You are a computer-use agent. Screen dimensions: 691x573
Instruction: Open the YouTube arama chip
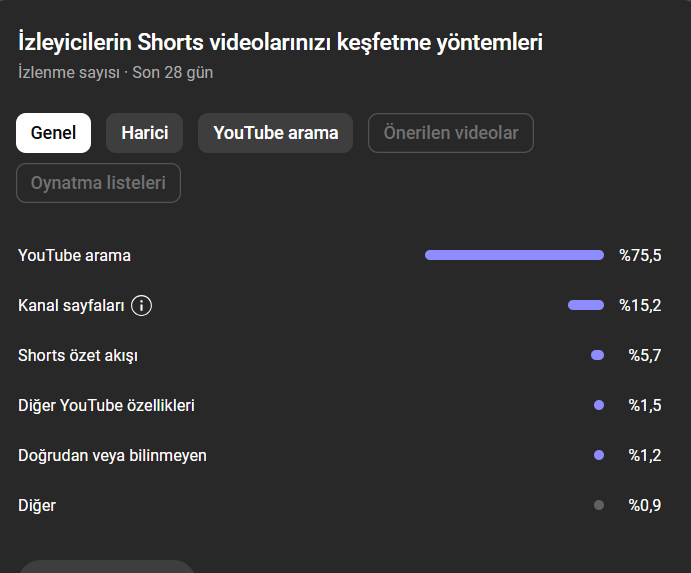pyautogui.click(x=275, y=133)
